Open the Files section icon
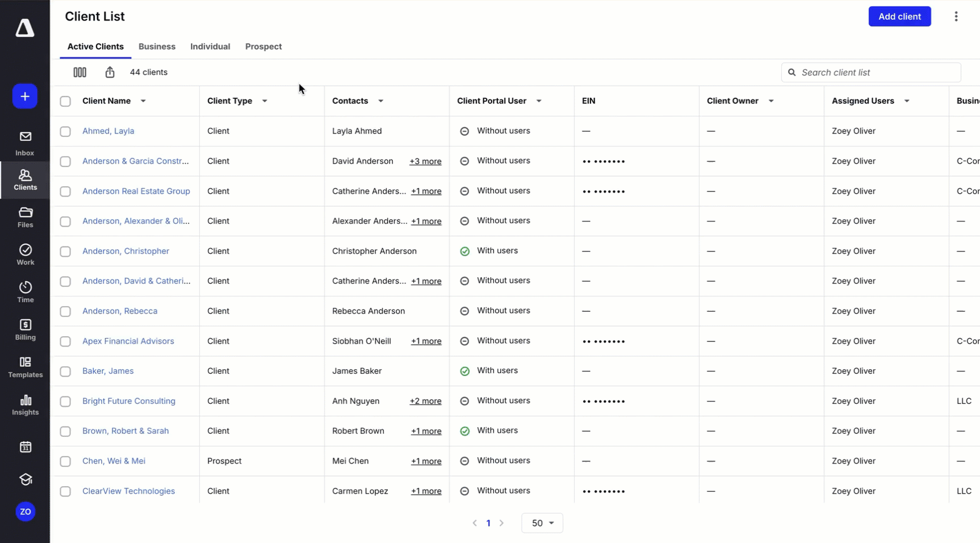The height and width of the screenshot is (543, 980). click(x=25, y=217)
